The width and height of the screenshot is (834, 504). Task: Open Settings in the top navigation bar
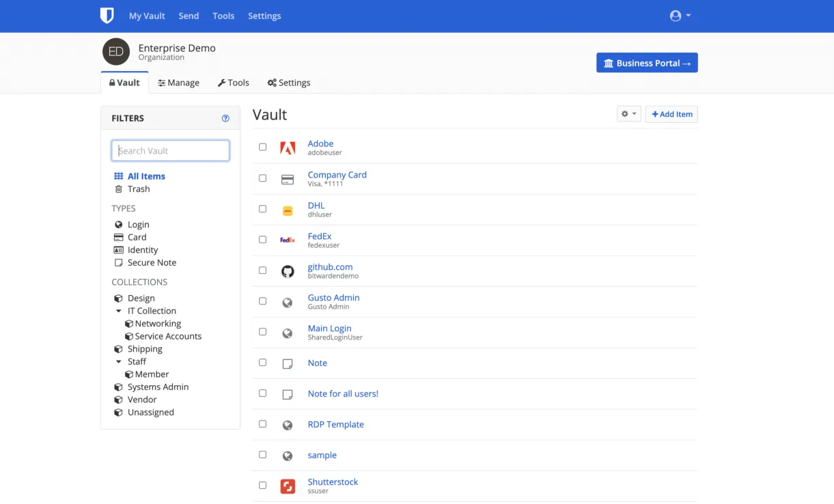coord(264,16)
